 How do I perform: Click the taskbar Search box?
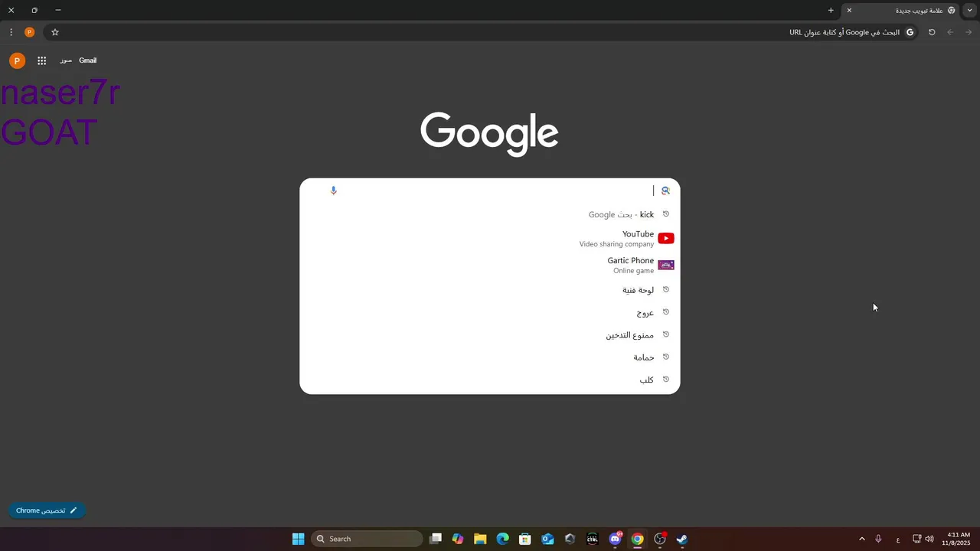(x=367, y=539)
